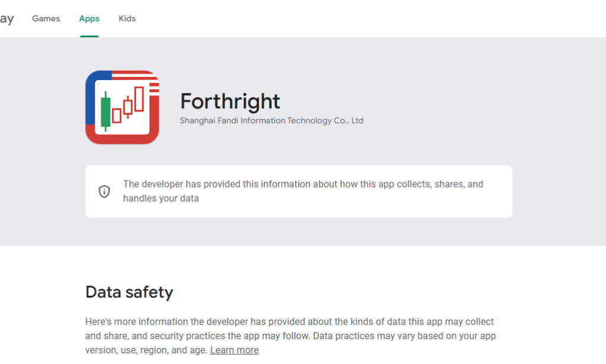Click the Forthright app title
Screen dimensions: 606x364
(230, 101)
